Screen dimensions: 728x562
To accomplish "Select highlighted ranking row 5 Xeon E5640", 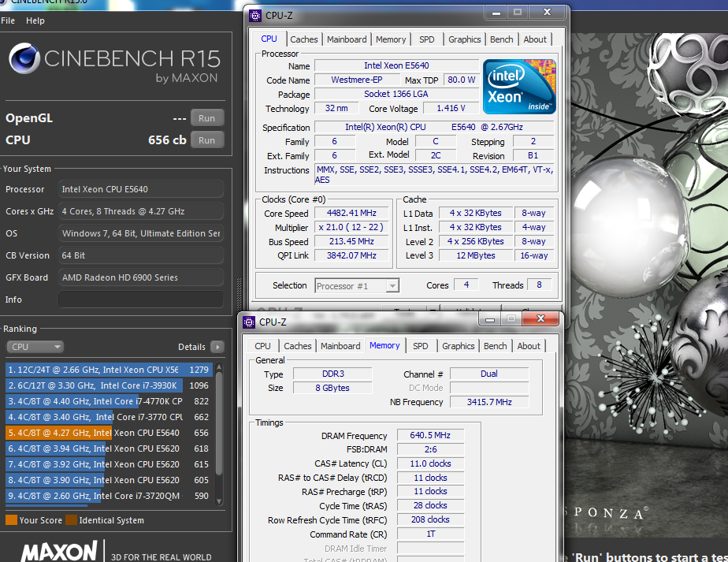I will point(109,433).
